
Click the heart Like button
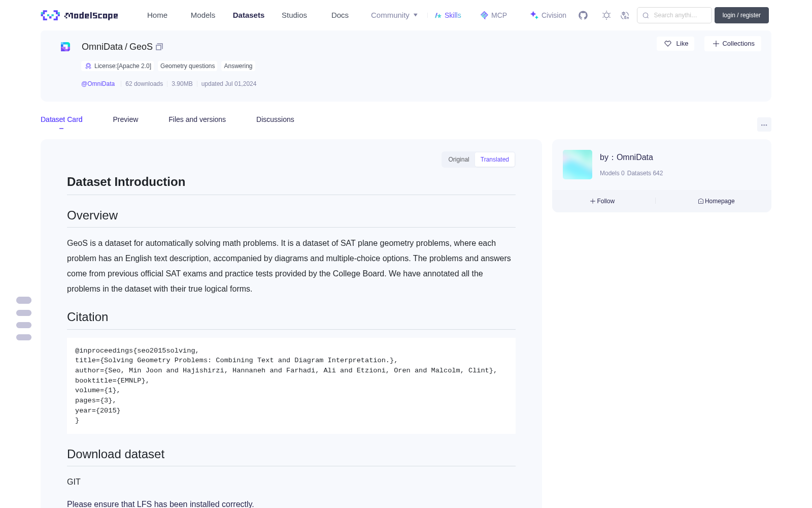(675, 44)
